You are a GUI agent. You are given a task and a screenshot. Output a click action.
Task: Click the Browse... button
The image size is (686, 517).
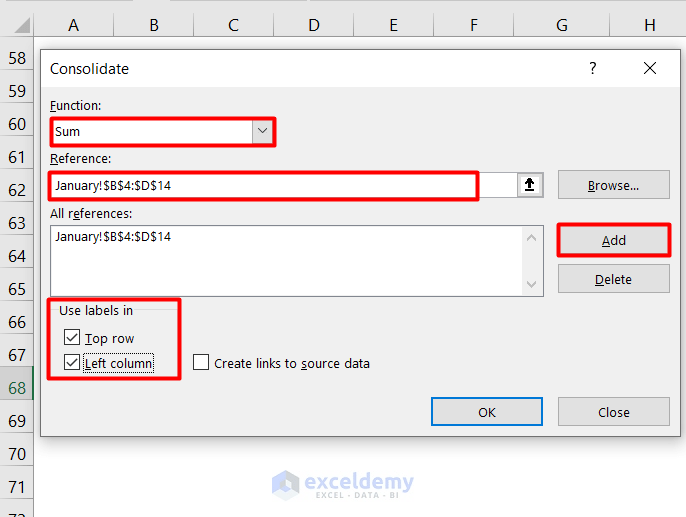[613, 185]
